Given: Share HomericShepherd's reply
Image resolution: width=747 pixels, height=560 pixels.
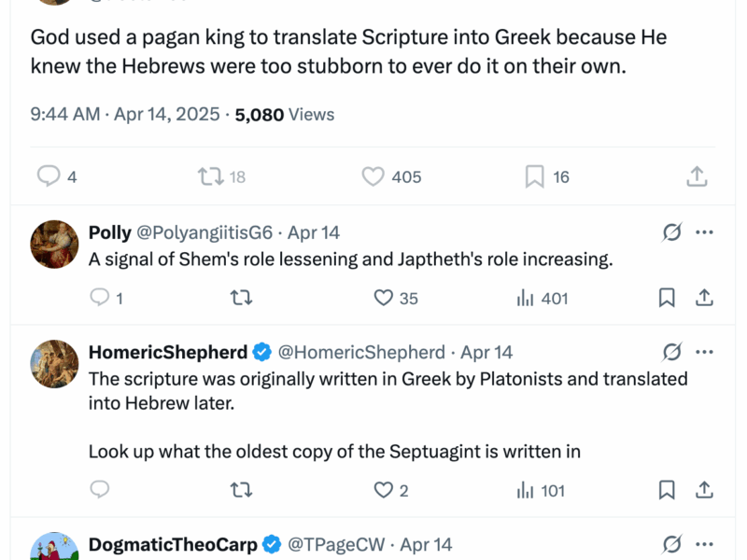Looking at the screenshot, I should coord(705,490).
